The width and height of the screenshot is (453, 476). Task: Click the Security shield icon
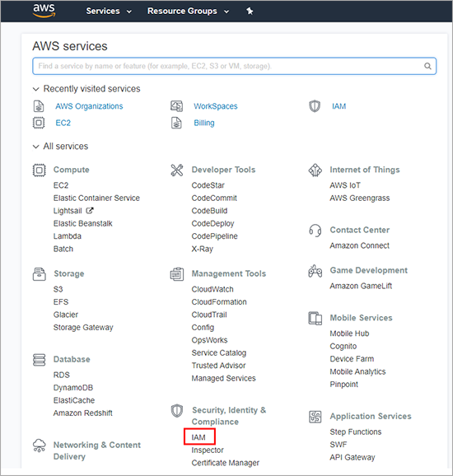point(177,411)
